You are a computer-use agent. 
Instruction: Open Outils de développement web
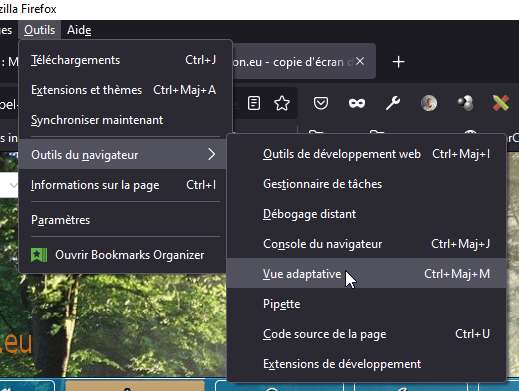[x=366, y=154]
